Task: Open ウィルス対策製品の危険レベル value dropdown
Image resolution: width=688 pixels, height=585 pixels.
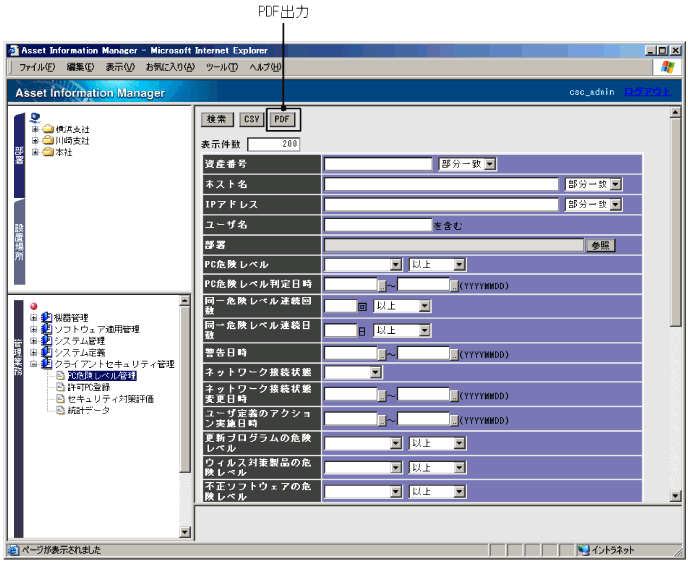Action: (363, 468)
